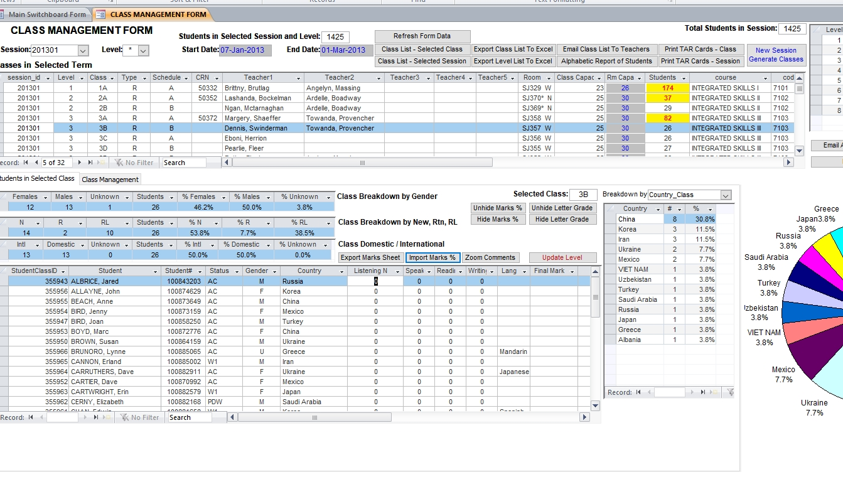Screen dimensions: 843x504
Task: Open the Session dropdown
Action: [83, 50]
